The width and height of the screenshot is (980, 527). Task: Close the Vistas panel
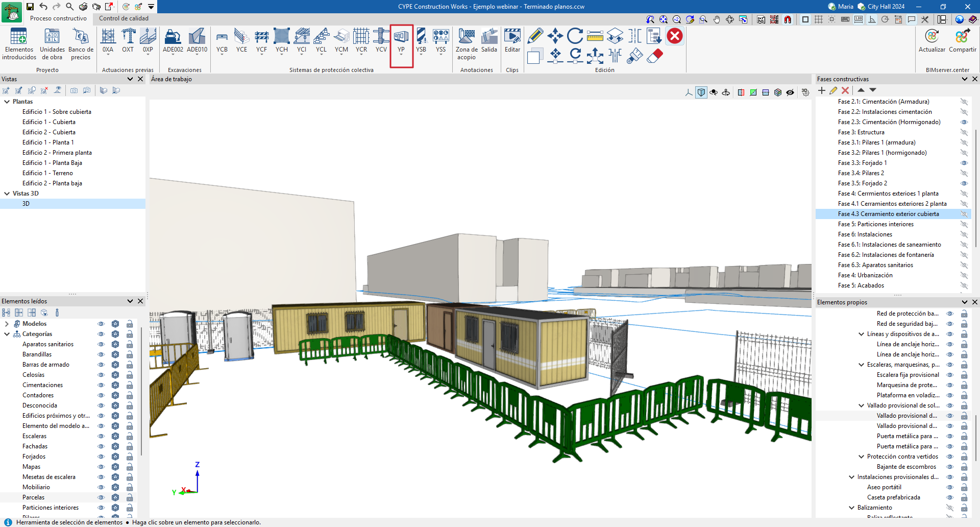[140, 79]
